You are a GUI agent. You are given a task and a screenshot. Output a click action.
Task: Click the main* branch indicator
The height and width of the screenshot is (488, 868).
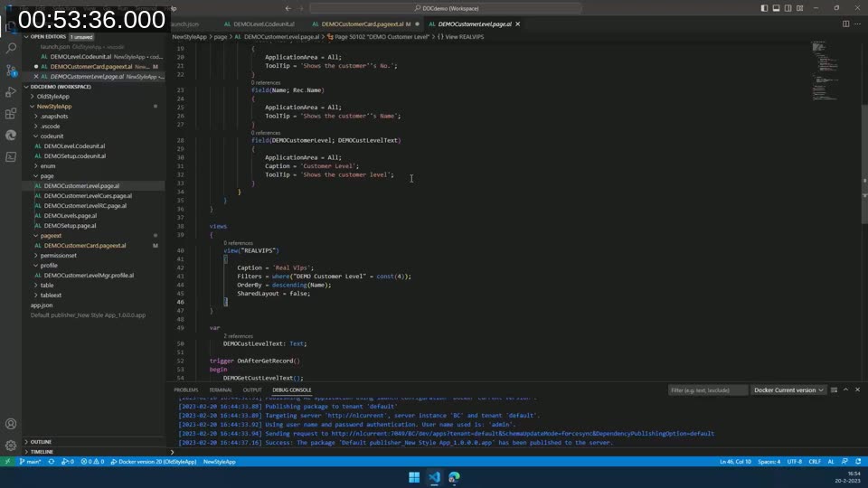point(31,462)
